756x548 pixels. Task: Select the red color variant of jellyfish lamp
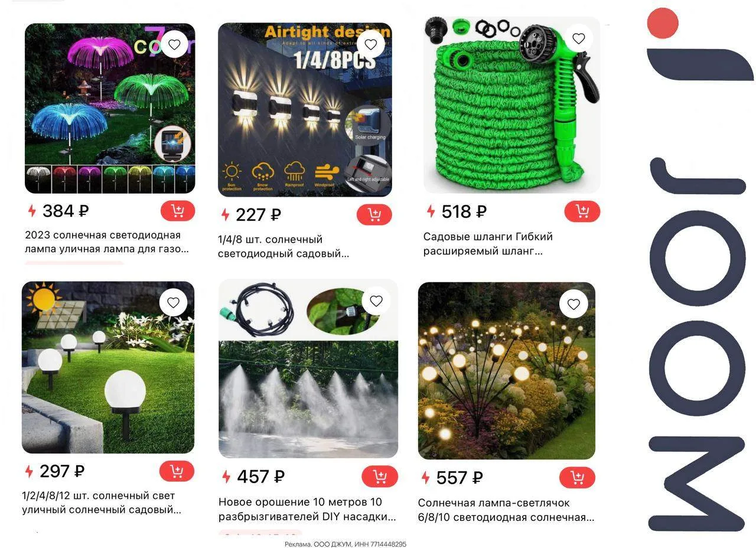click(x=64, y=179)
